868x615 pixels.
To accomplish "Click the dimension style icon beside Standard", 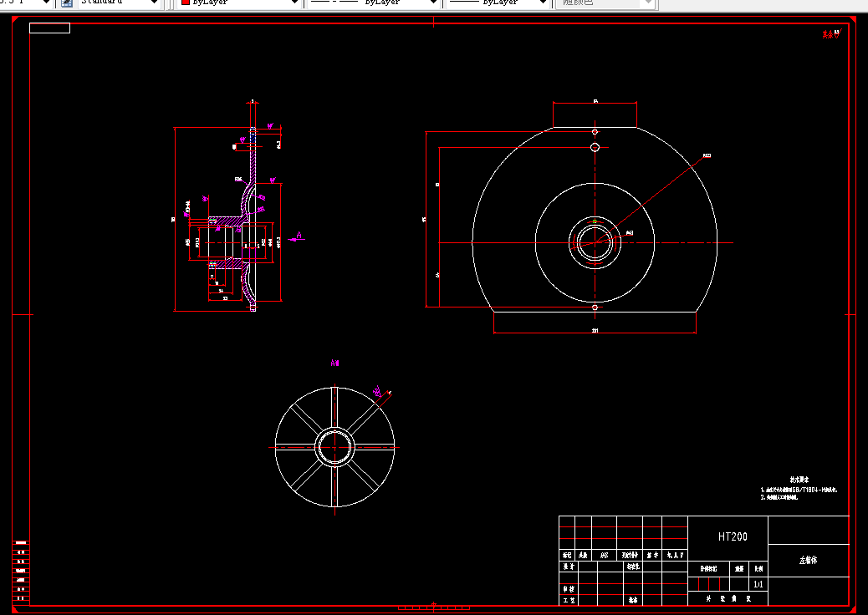I will pos(66,3).
